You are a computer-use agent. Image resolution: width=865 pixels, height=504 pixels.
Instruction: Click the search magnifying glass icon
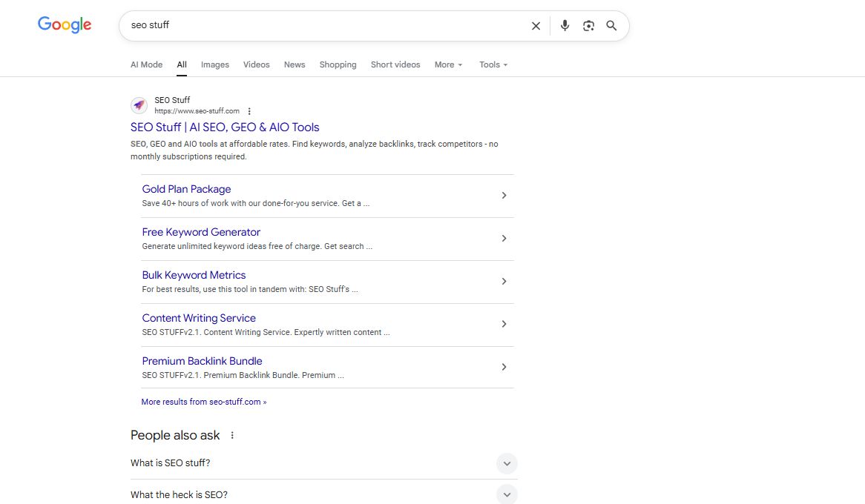pyautogui.click(x=611, y=25)
